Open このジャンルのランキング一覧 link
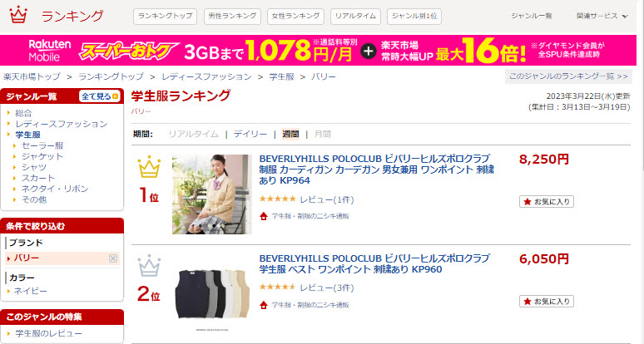Screen dimensions: 644x344 [x=568, y=76]
